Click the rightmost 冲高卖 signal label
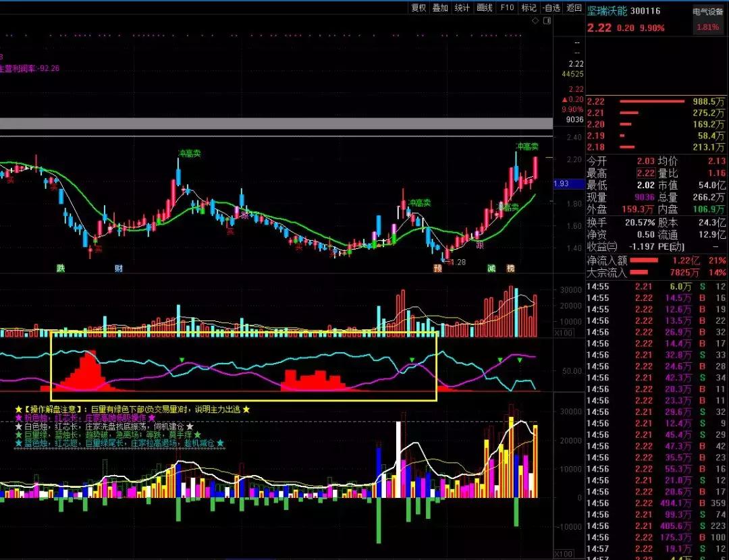Viewport: 729px width, 560px height. [x=527, y=147]
